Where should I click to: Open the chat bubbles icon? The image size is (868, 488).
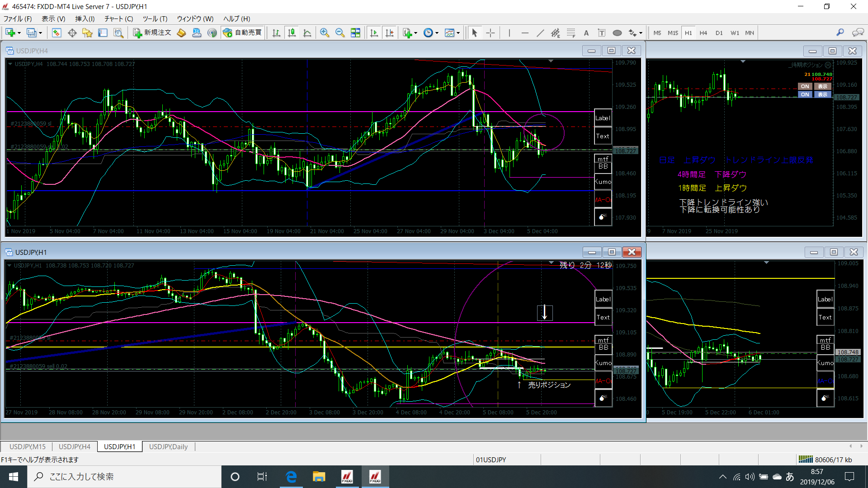coord(858,33)
